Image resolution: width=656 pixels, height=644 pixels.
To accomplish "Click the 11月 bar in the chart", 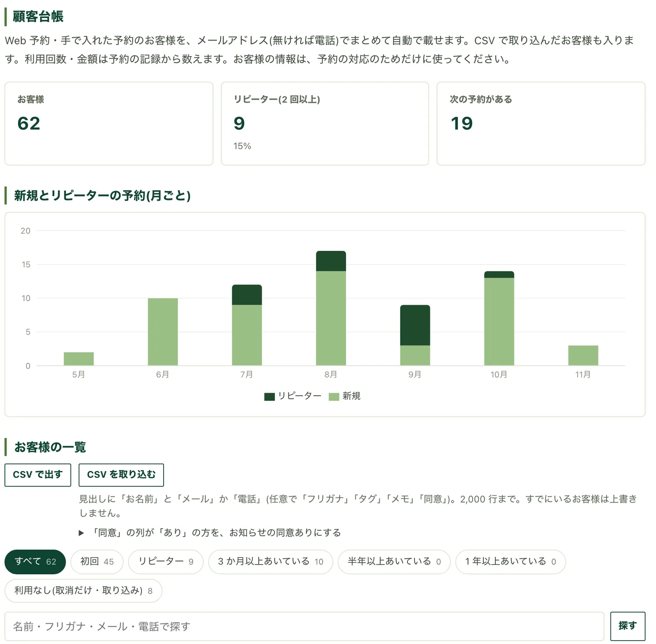I will (x=583, y=355).
